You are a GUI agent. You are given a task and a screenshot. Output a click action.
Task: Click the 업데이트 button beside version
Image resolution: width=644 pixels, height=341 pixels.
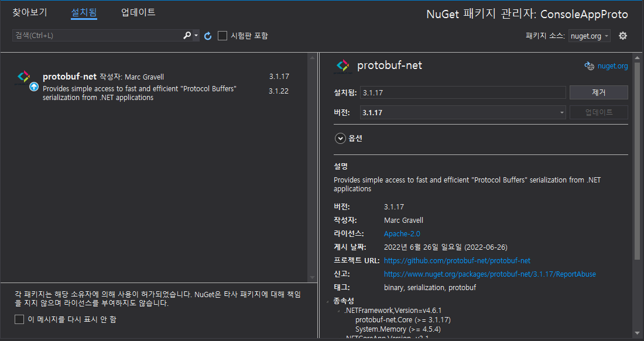click(x=598, y=112)
